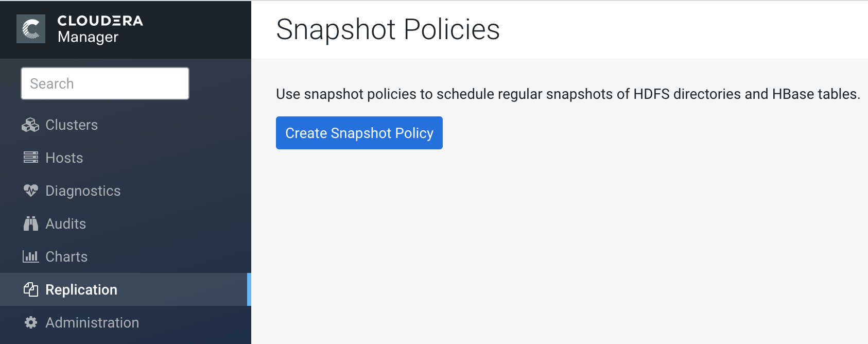
Task: Click the Charts bar graph icon
Action: pyautogui.click(x=30, y=256)
